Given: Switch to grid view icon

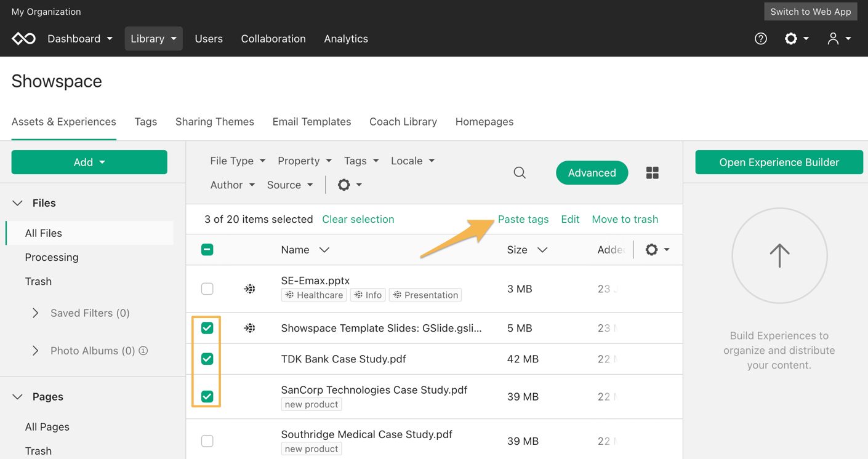Looking at the screenshot, I should tap(653, 173).
